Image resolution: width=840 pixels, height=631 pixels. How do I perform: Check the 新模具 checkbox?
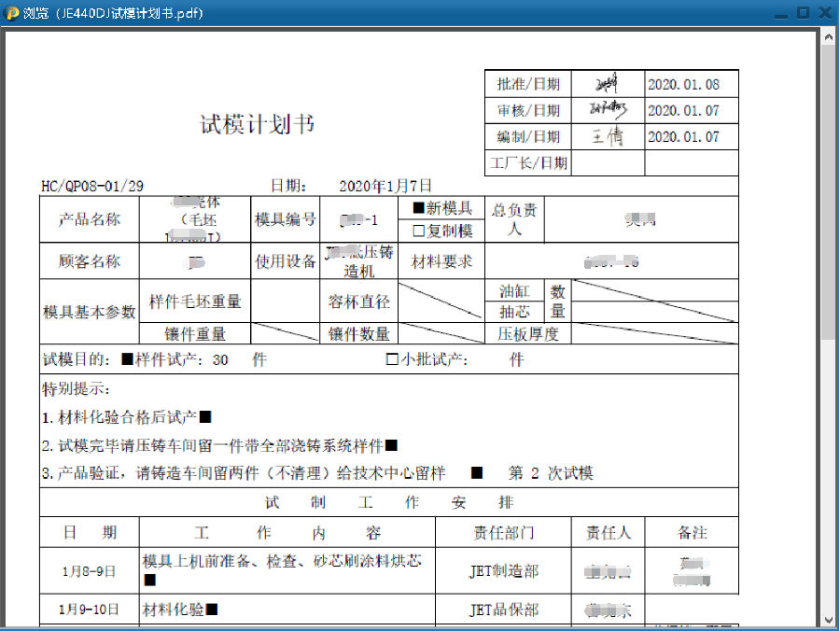pos(418,208)
